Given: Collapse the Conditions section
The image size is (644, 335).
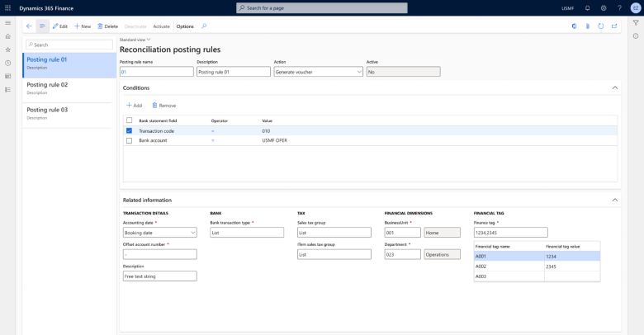Looking at the screenshot, I should [615, 87].
